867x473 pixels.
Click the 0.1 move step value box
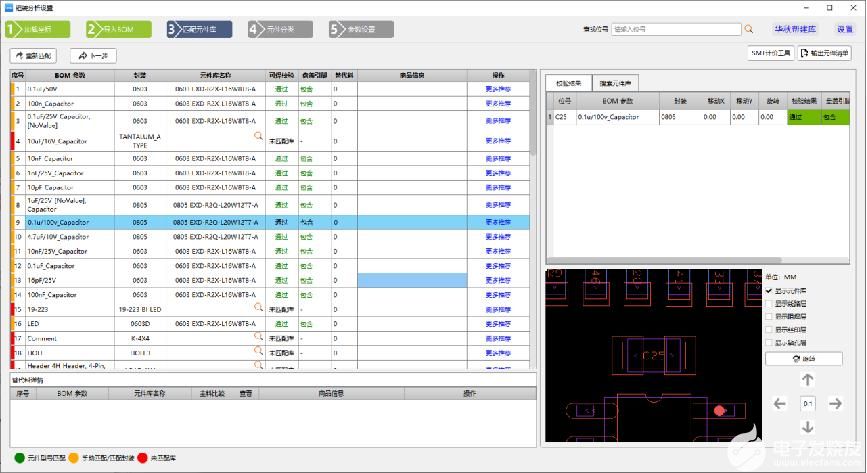pyautogui.click(x=807, y=404)
